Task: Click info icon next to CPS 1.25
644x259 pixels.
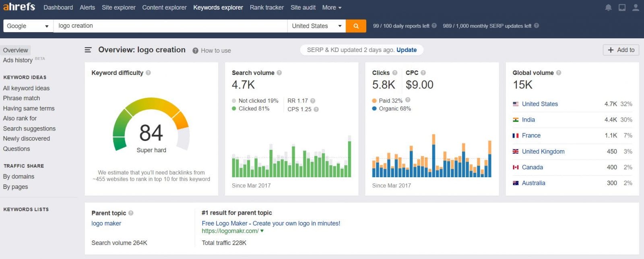Action: (316, 109)
